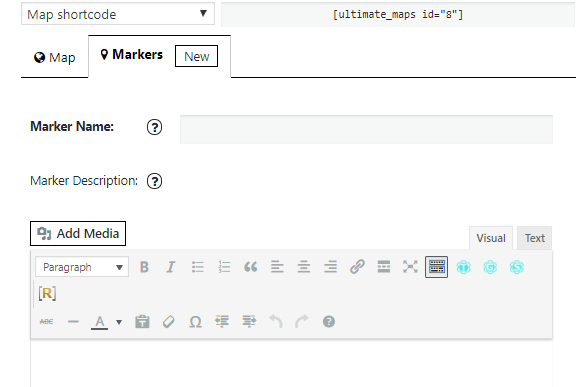Align text left
Image resolution: width=576 pixels, height=387 pixels.
click(277, 267)
